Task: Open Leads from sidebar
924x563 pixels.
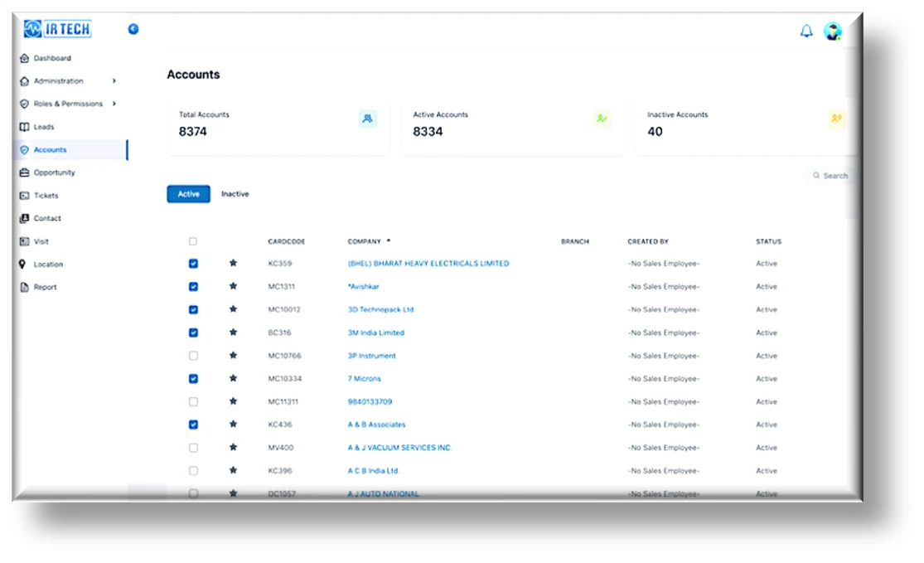Action: tap(44, 127)
